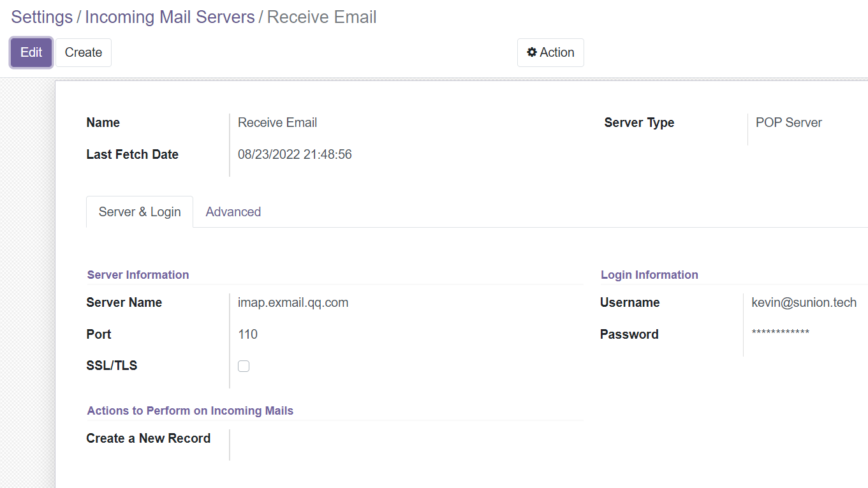Open the Action gear dropdown
This screenshot has height=488, width=868.
[550, 52]
